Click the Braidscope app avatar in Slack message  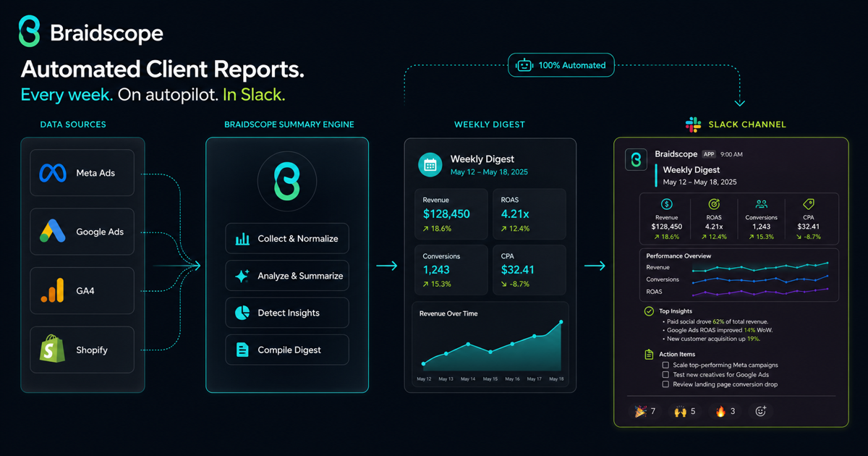(636, 160)
